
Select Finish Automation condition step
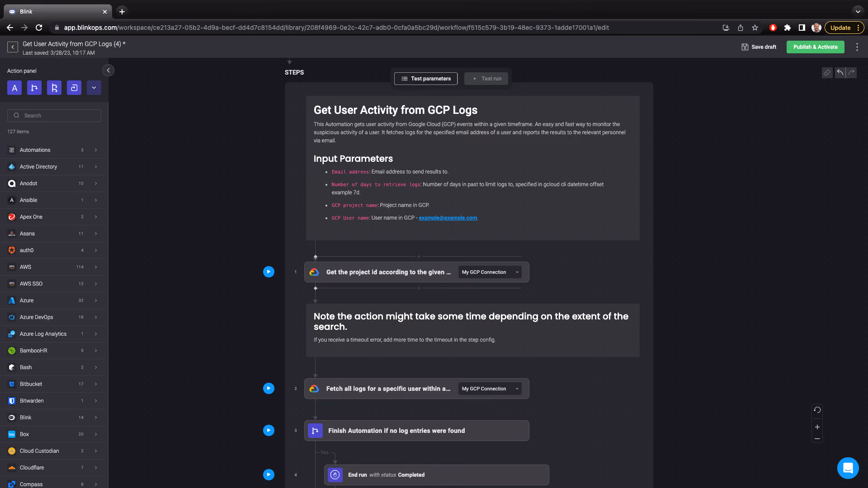(x=416, y=431)
